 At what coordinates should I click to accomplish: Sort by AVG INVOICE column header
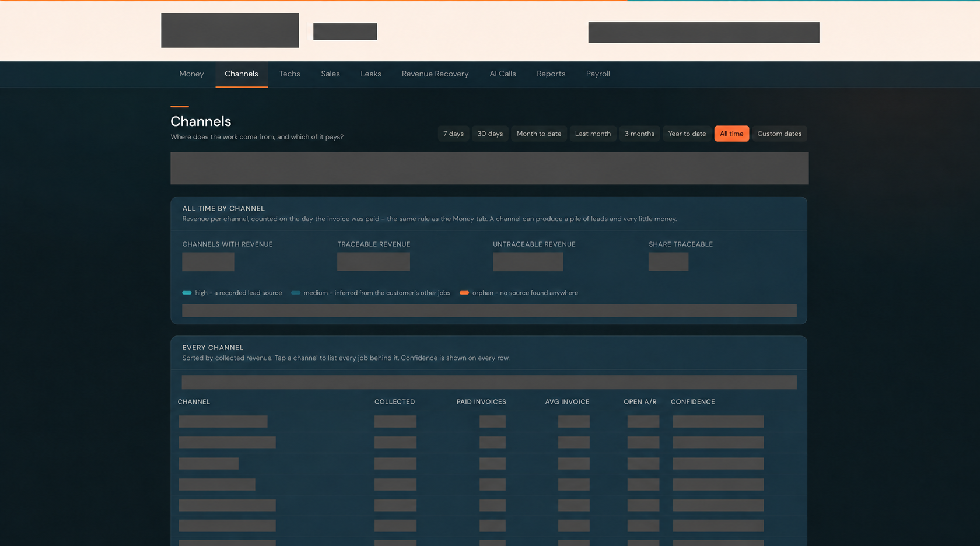(567, 402)
